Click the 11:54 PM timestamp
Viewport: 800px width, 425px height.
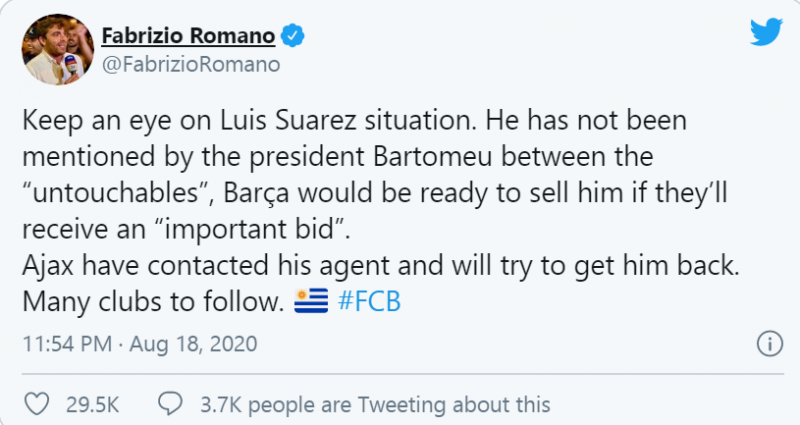click(67, 344)
